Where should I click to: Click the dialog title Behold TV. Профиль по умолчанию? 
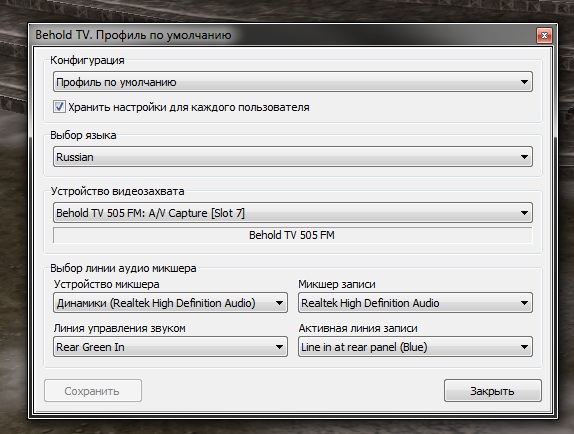[x=133, y=35]
